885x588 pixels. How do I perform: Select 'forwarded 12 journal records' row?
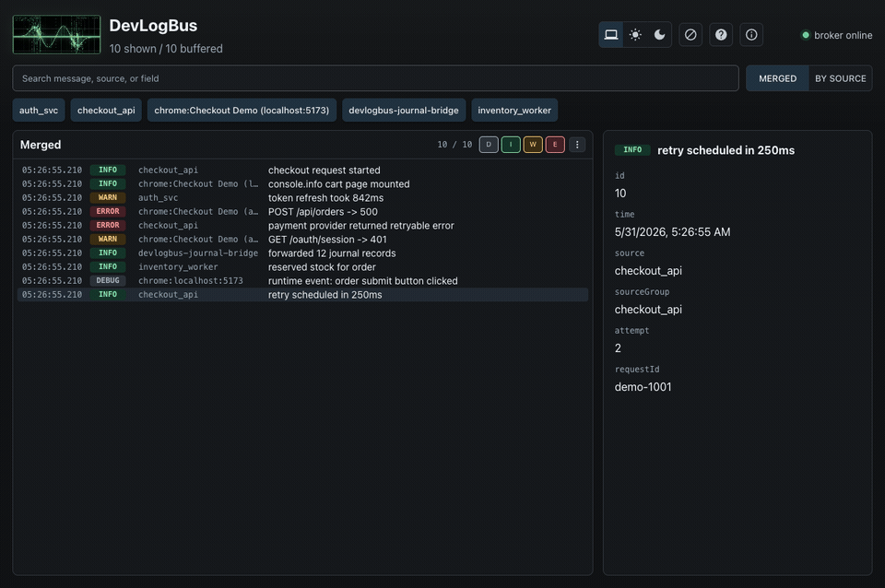pyautogui.click(x=302, y=253)
